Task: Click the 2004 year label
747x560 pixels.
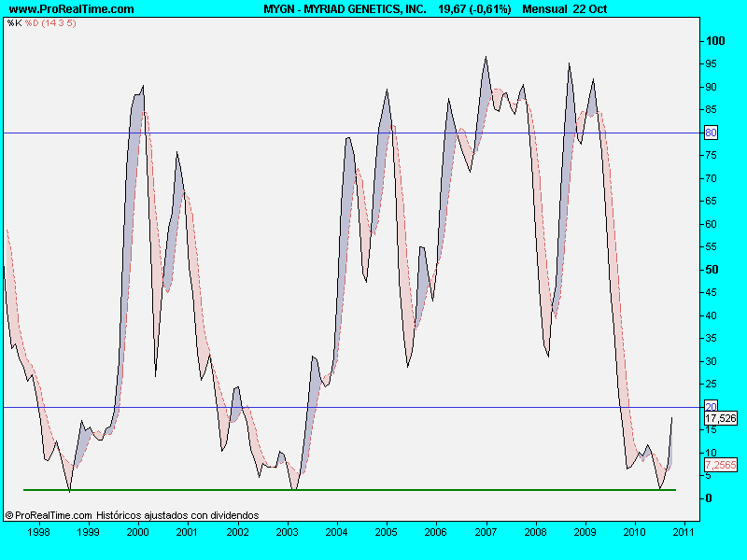Action: pos(336,532)
